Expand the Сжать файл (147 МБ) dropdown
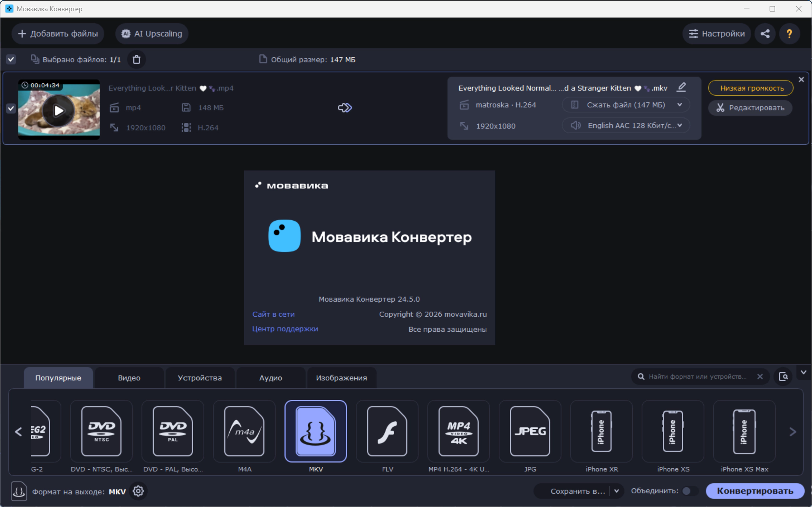Image resolution: width=812 pixels, height=507 pixels. pos(626,105)
